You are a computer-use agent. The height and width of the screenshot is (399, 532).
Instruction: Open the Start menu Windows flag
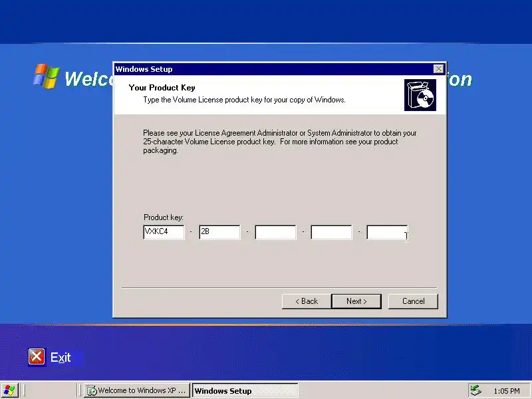9,391
